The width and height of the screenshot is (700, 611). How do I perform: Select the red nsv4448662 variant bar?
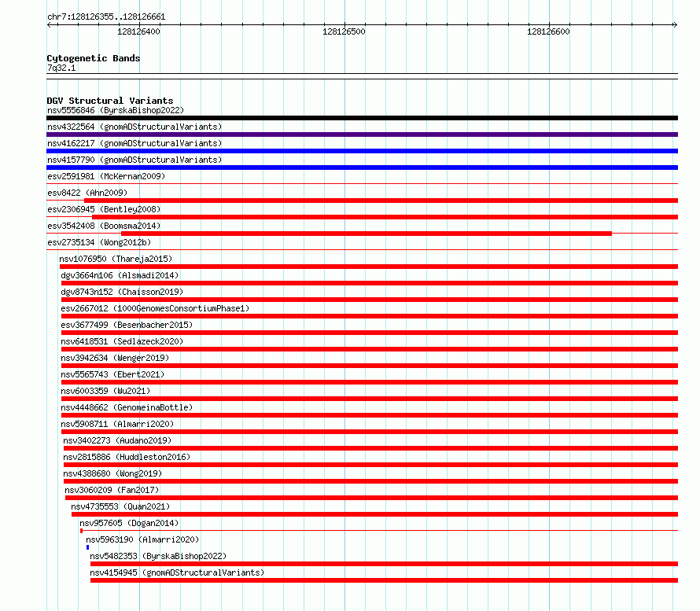tap(370, 415)
